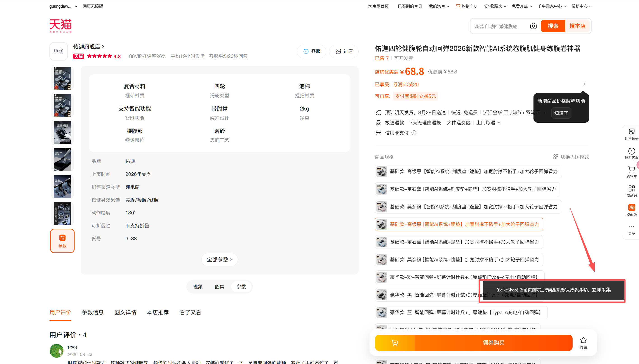Image resolution: width=639 pixels, height=364 pixels.
Task: Click the 搜本店 button
Action: coord(577,26)
